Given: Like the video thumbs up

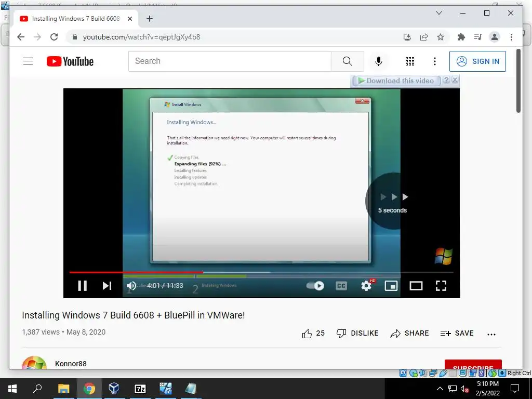Looking at the screenshot, I should pos(313,334).
